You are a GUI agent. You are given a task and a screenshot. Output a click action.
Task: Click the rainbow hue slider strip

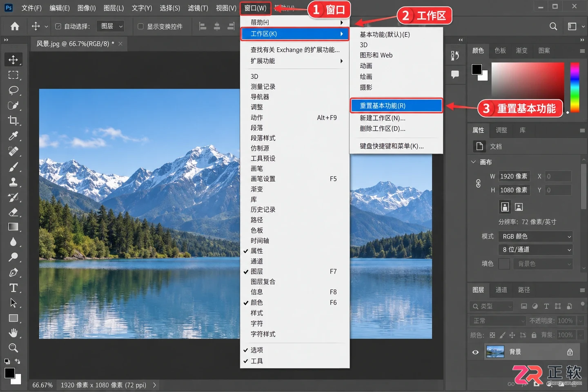(575, 87)
